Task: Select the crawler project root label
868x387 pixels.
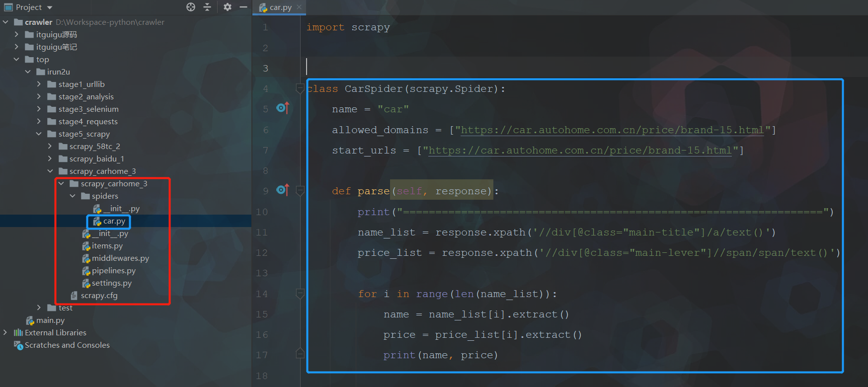Action: (x=38, y=22)
